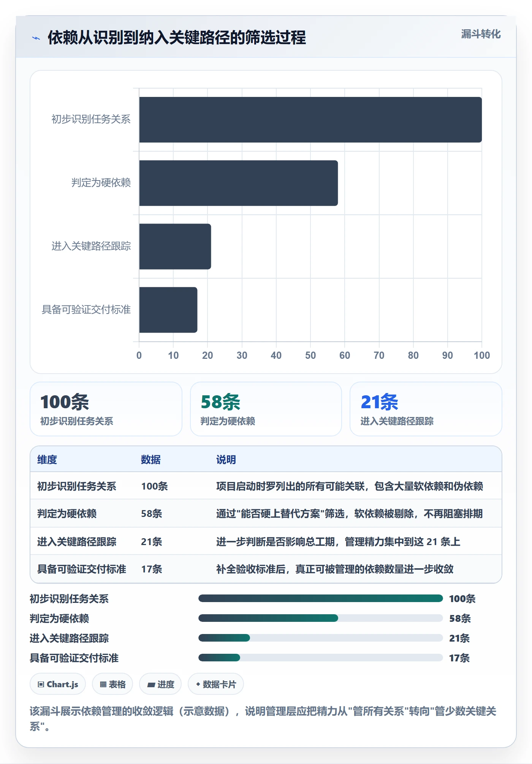
Task: Click the 100条 progress bar
Action: [x=321, y=598]
